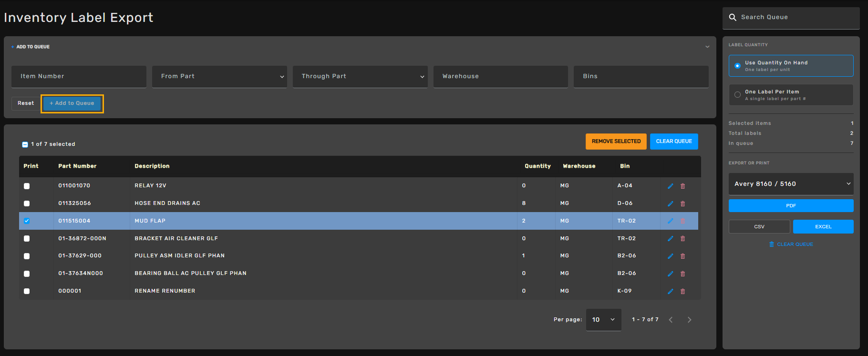Edit the PULLEY ASM IDLER GLF PHAN row
868x356 pixels.
[x=670, y=256]
